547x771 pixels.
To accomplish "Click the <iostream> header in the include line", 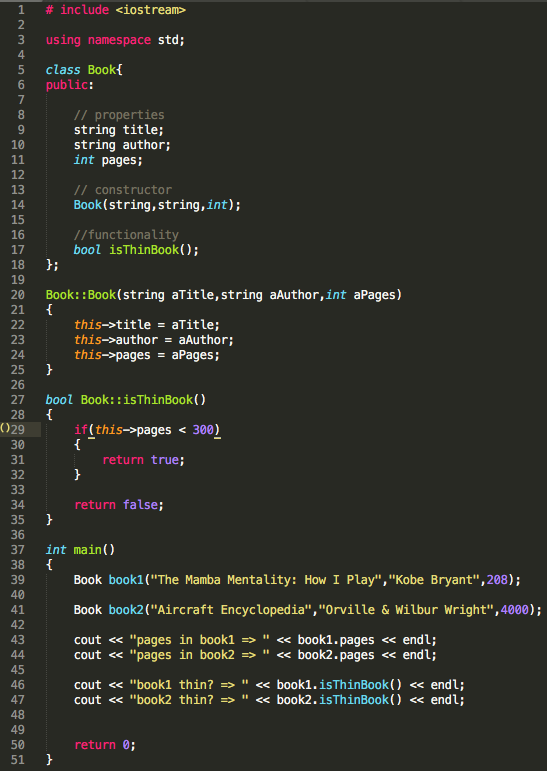I will pos(151,9).
